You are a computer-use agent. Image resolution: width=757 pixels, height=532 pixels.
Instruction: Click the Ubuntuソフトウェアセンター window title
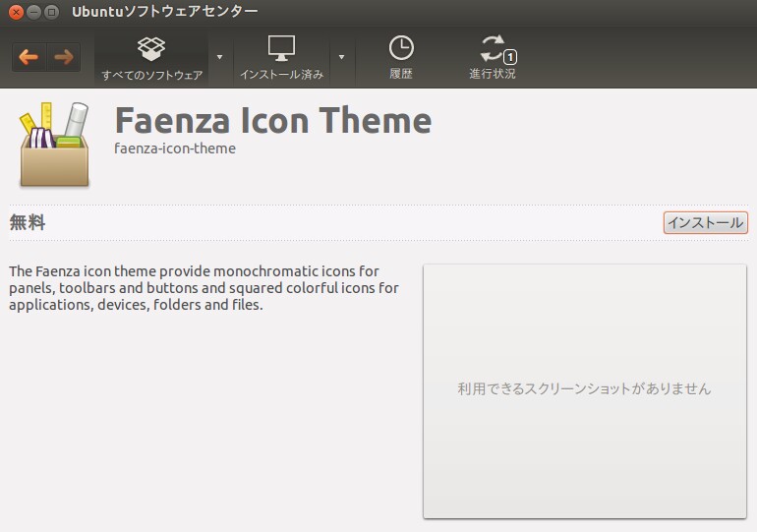pos(164,12)
